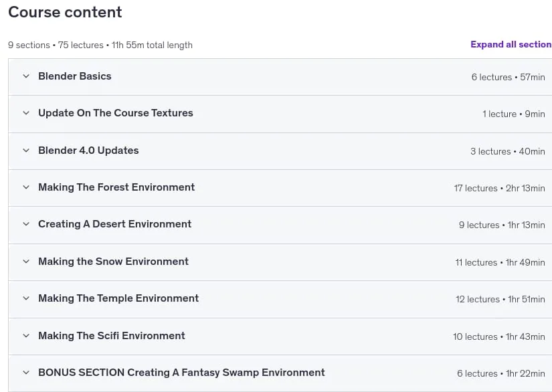Open BONUS SECTION Creating A Fantasy Swamp title
The width and height of the screenshot is (552, 392).
181,373
